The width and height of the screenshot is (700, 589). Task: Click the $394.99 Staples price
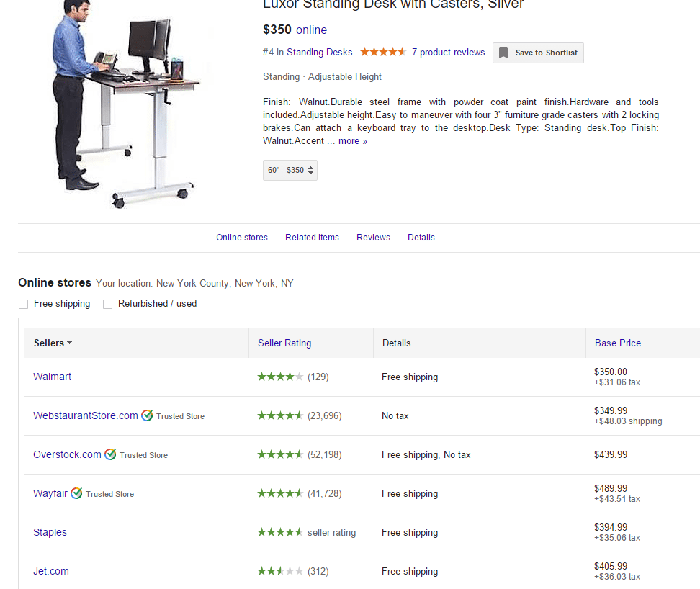click(611, 527)
